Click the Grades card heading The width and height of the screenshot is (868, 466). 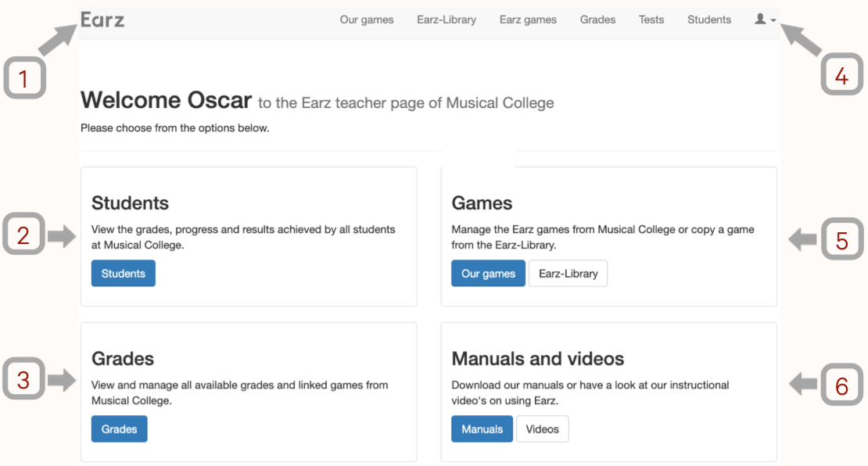pyautogui.click(x=122, y=359)
